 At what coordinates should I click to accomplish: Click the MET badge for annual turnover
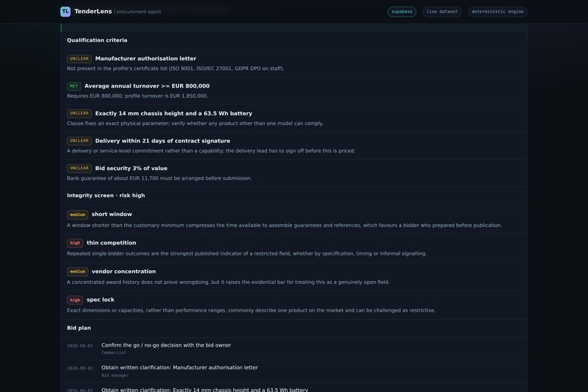(x=74, y=86)
